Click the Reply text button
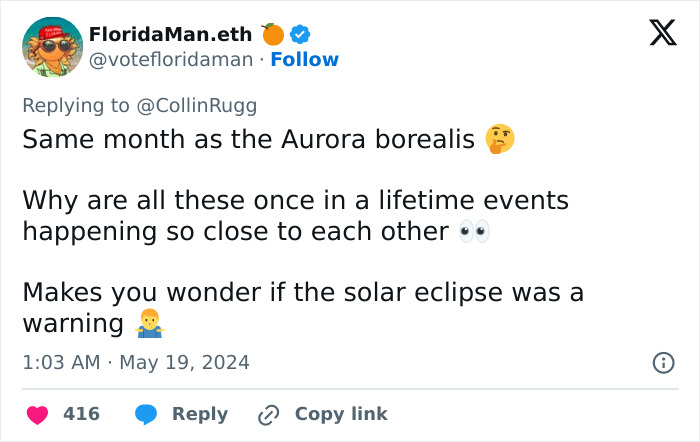The height and width of the screenshot is (442, 700). pos(200,414)
